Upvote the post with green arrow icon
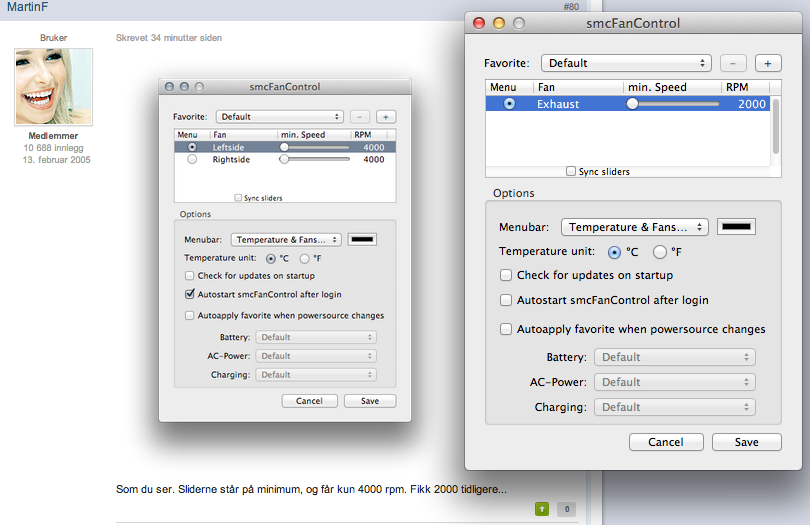This screenshot has width=810, height=525. [542, 509]
